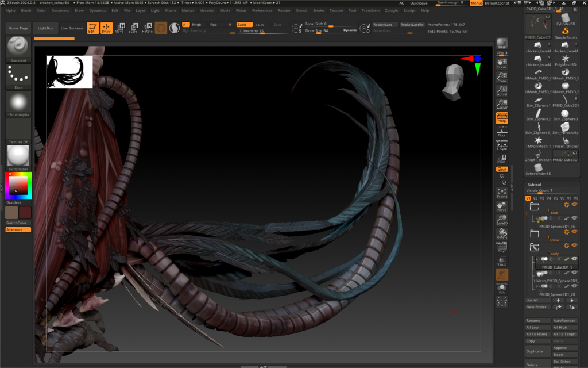Activate the Rotate transform tool icon

148,28
